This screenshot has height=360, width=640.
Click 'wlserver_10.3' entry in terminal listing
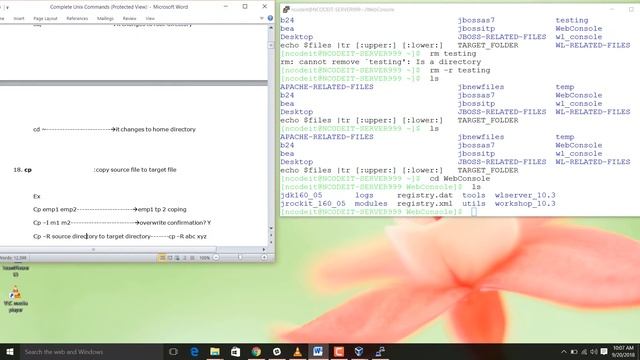point(525,195)
